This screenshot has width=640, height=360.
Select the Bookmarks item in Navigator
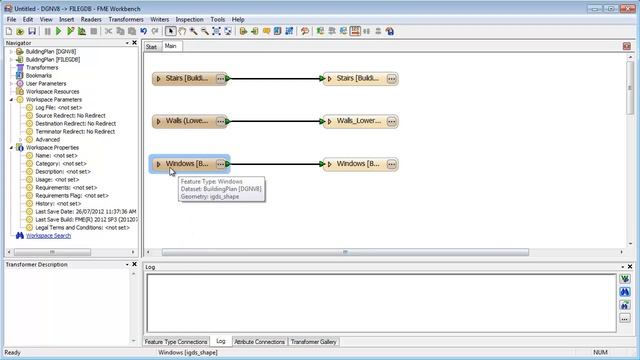pos(39,76)
